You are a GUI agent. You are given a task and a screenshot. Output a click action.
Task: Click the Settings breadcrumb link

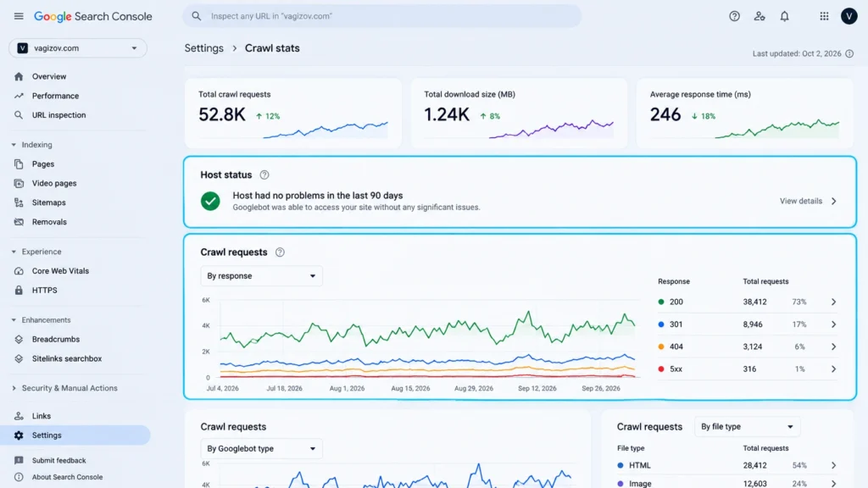pos(203,48)
